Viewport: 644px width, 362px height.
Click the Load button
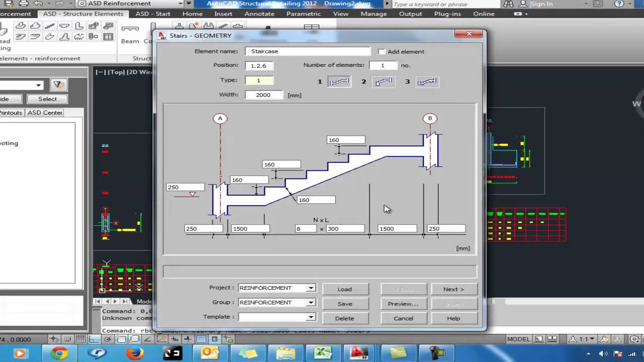345,289
